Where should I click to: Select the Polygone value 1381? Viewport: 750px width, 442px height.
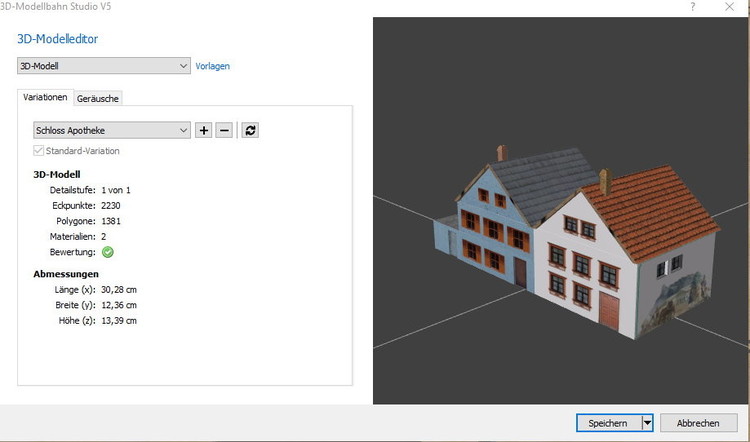pyautogui.click(x=110, y=221)
